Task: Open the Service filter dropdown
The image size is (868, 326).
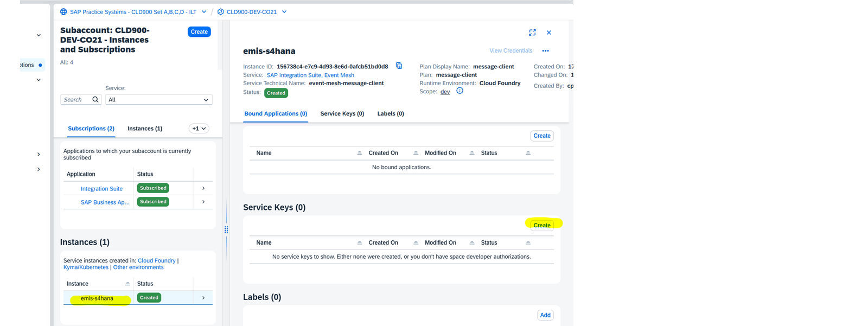Action: [158, 100]
